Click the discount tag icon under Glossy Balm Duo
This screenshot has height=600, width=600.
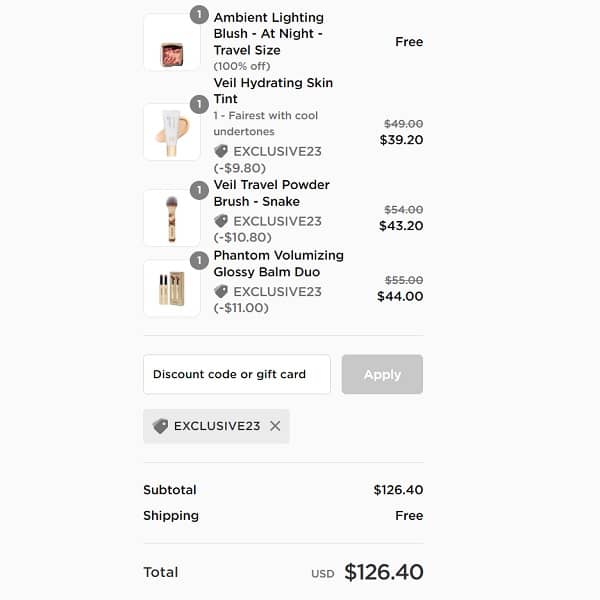point(221,291)
